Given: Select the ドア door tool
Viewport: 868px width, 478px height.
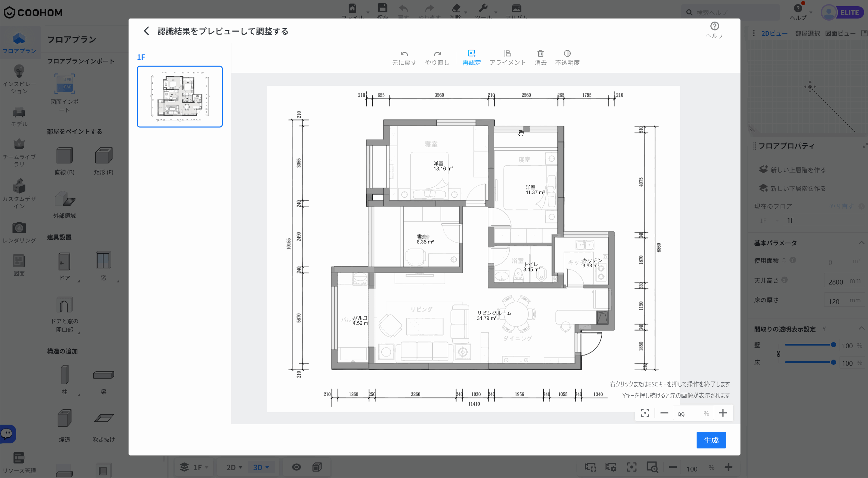Looking at the screenshot, I should tap(64, 267).
